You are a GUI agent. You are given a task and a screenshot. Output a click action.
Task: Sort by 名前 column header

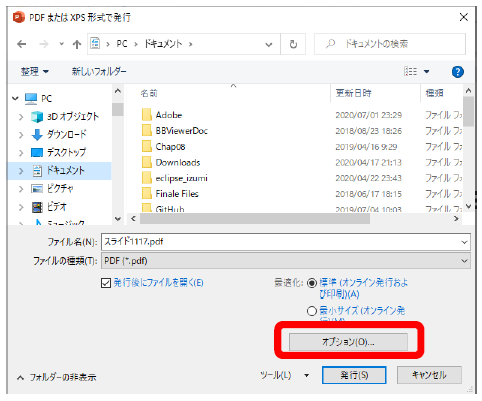(149, 93)
